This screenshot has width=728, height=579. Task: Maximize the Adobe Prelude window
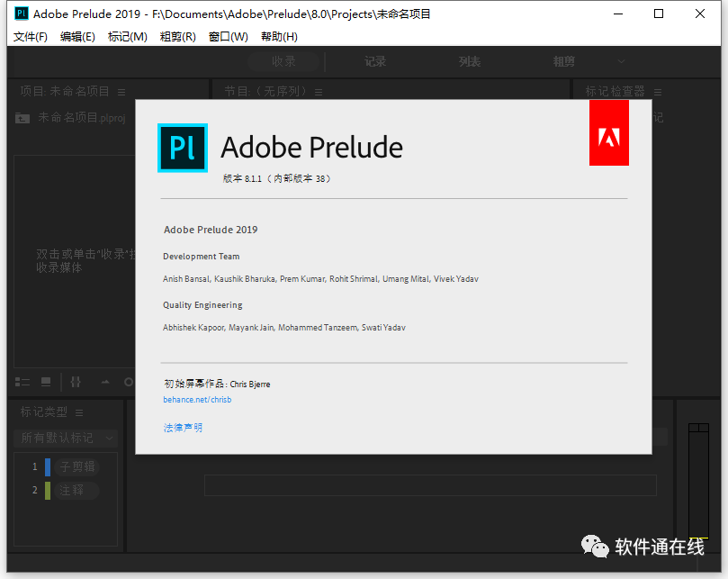point(659,14)
